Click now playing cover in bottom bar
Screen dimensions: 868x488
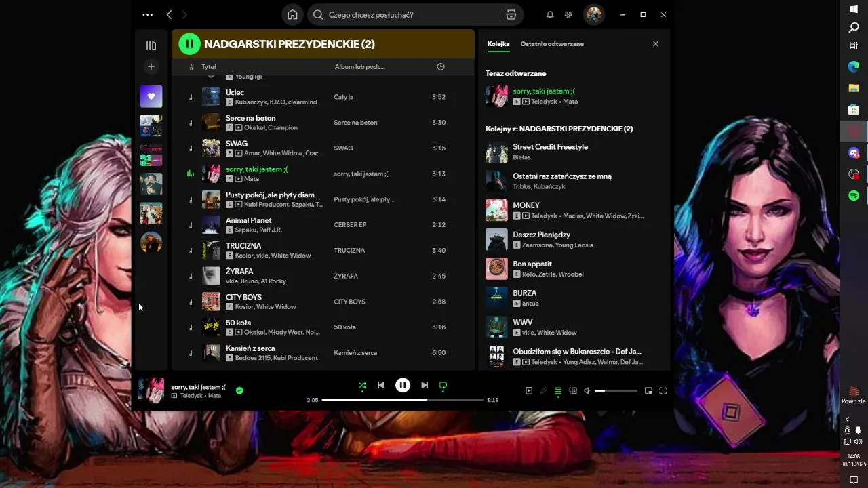[x=151, y=390]
